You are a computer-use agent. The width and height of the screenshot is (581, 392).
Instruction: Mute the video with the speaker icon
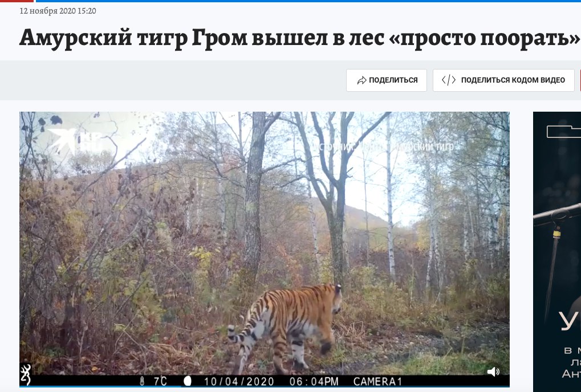(x=493, y=371)
